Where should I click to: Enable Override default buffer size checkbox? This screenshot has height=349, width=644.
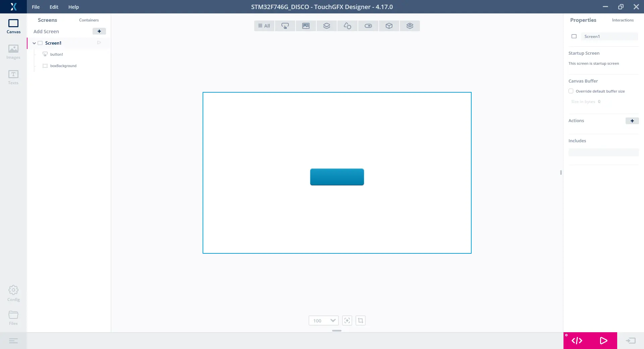click(x=571, y=91)
